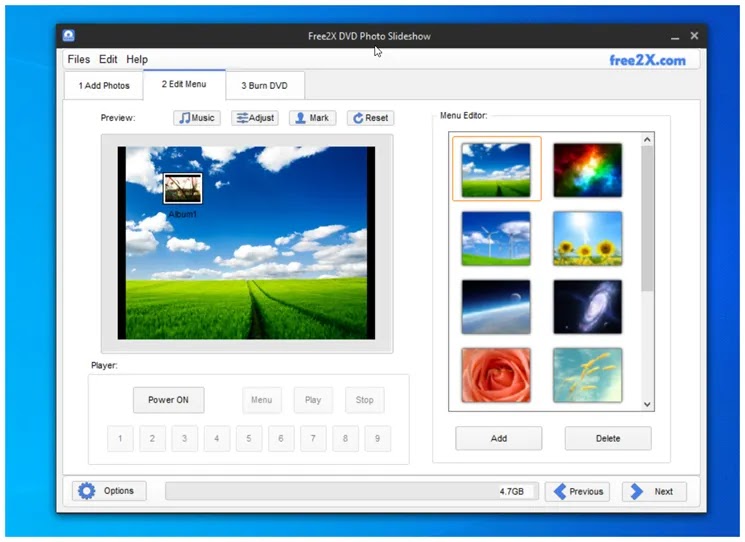
Task: Select the green field sky menu background
Action: [x=496, y=170]
